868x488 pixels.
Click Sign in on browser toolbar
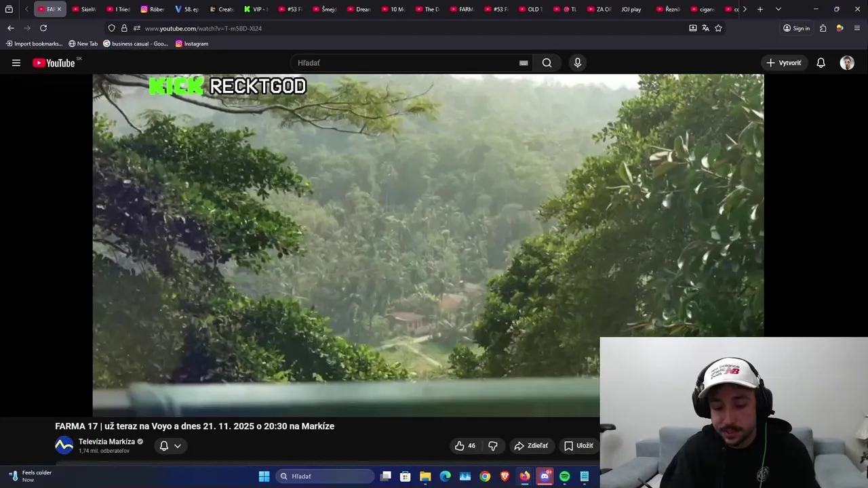[x=796, y=28]
